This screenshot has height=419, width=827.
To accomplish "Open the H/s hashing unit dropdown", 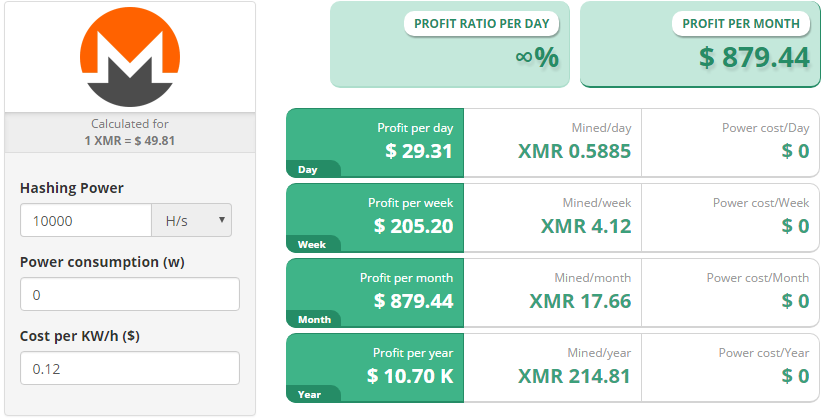I will (x=191, y=221).
